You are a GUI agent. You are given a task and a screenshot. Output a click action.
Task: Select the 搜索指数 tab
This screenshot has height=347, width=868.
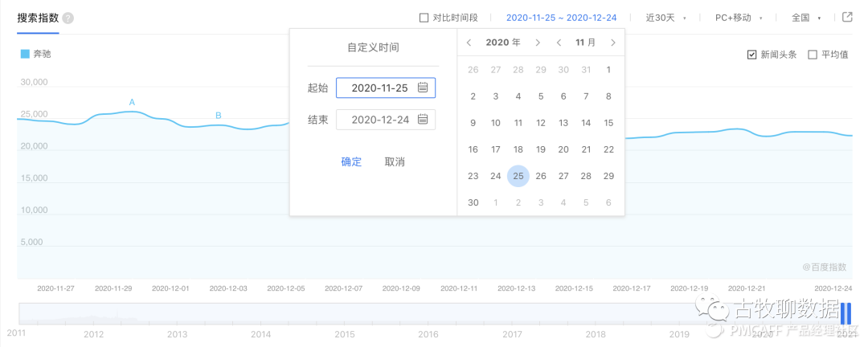(x=38, y=18)
